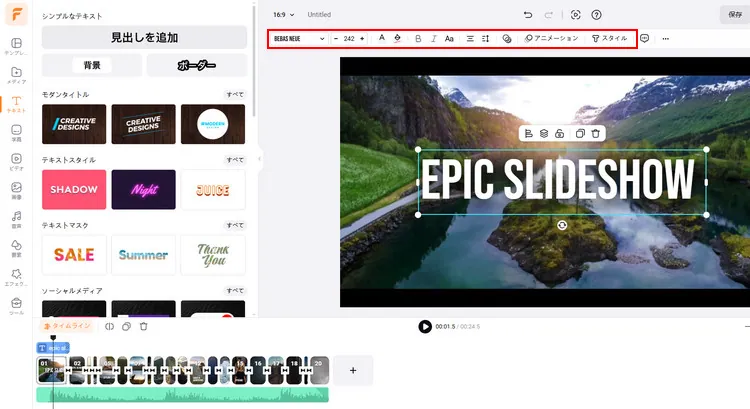
Task: Apply the SHADOW text style
Action: (x=74, y=189)
